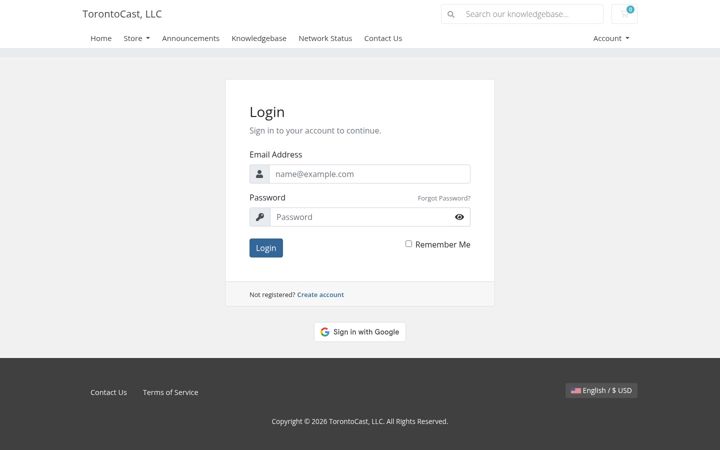Click into Search our knowledgebase field
Image resolution: width=720 pixels, height=450 pixels.
(x=532, y=14)
